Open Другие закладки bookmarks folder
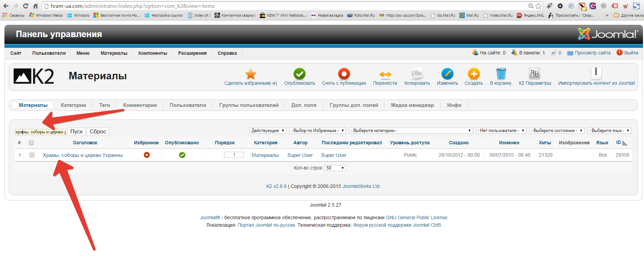Viewport: 644px width, 258px height. 629,15
